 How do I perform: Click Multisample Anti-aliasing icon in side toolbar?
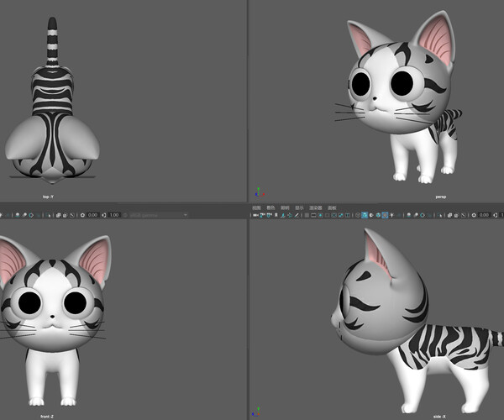pos(423,215)
